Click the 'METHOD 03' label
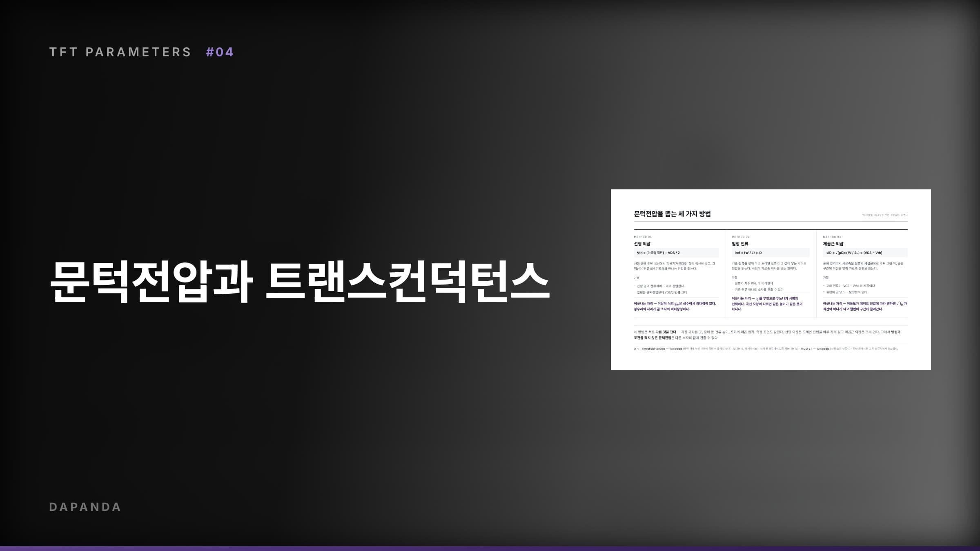980x551 pixels. pos(832,237)
